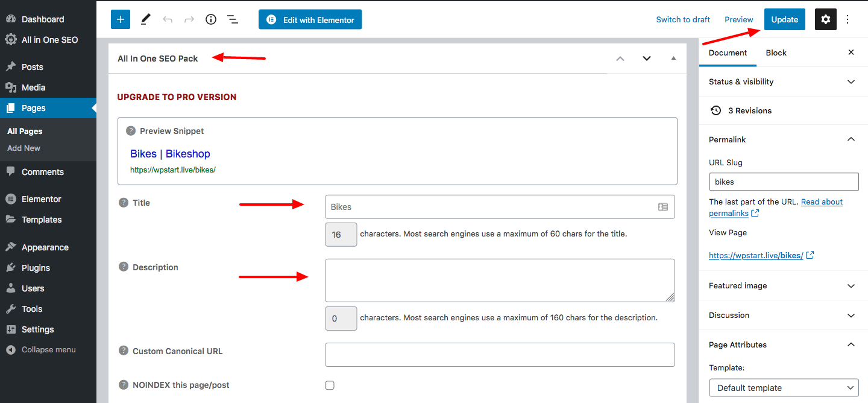Screen dimensions: 868x403
Task: Open the three-dot more options menu
Action: 848,19
